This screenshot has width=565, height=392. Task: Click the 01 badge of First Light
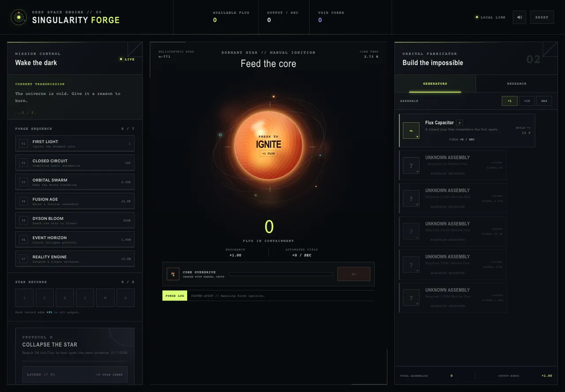tap(23, 144)
